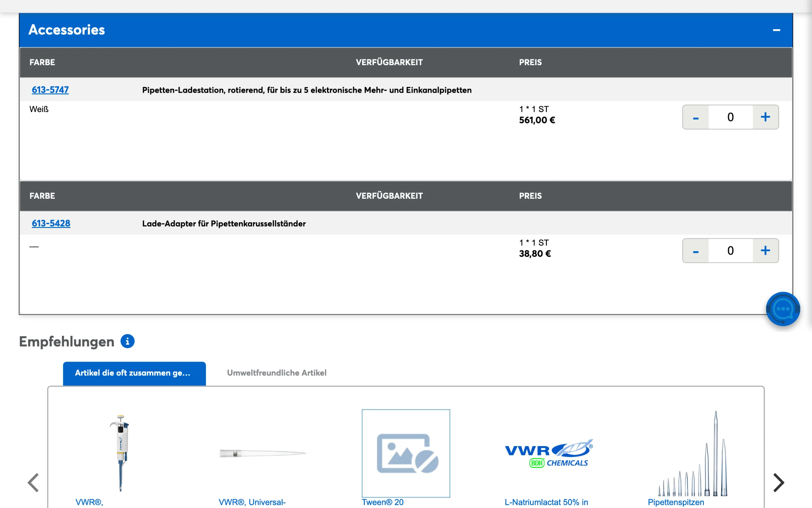Viewport: 812px width, 508px height.
Task: Show next recommendations with right arrow
Action: click(778, 483)
